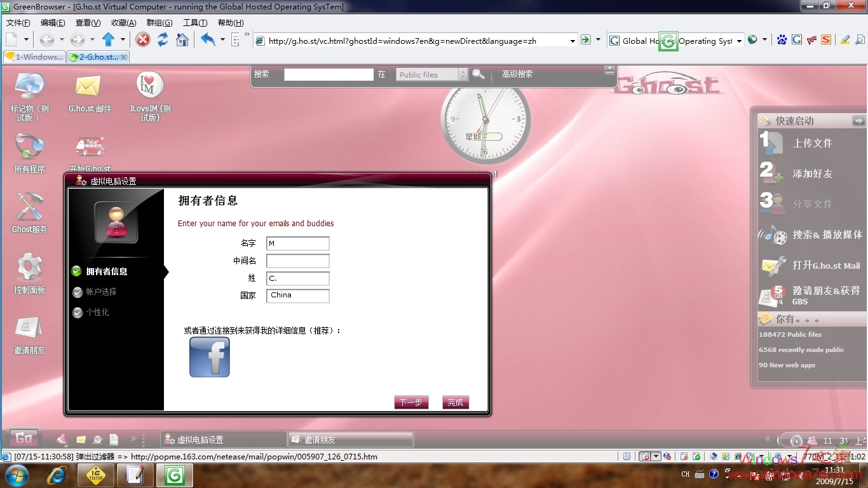Click the refresh page toolbar icon
The width and height of the screenshot is (868, 488).
pyautogui.click(x=163, y=40)
